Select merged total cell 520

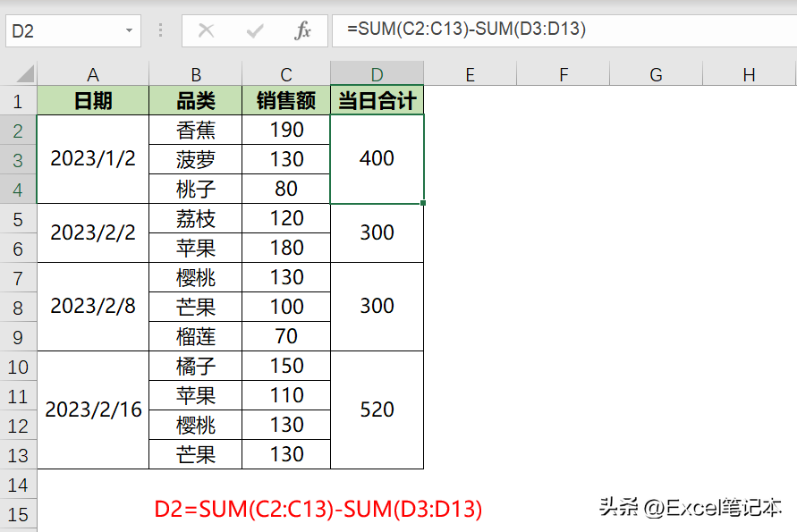tap(377, 410)
